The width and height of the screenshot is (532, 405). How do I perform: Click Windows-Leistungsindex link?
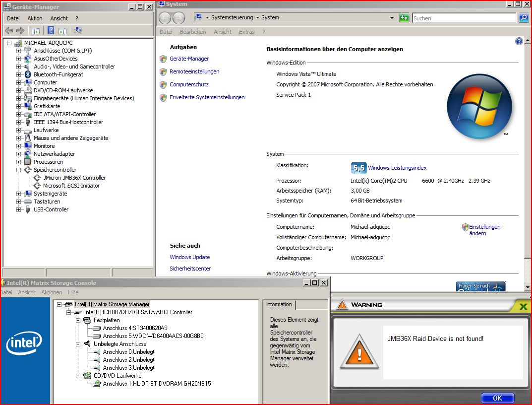coord(397,168)
